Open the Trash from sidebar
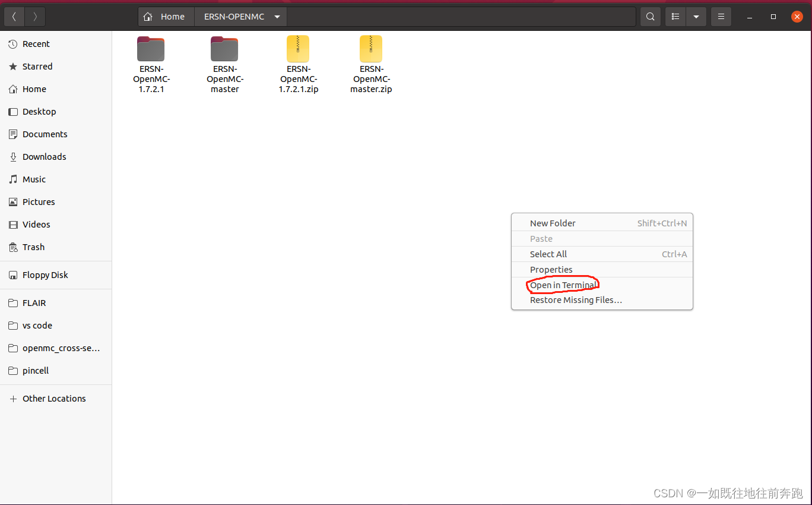This screenshot has width=812, height=505. tap(33, 247)
